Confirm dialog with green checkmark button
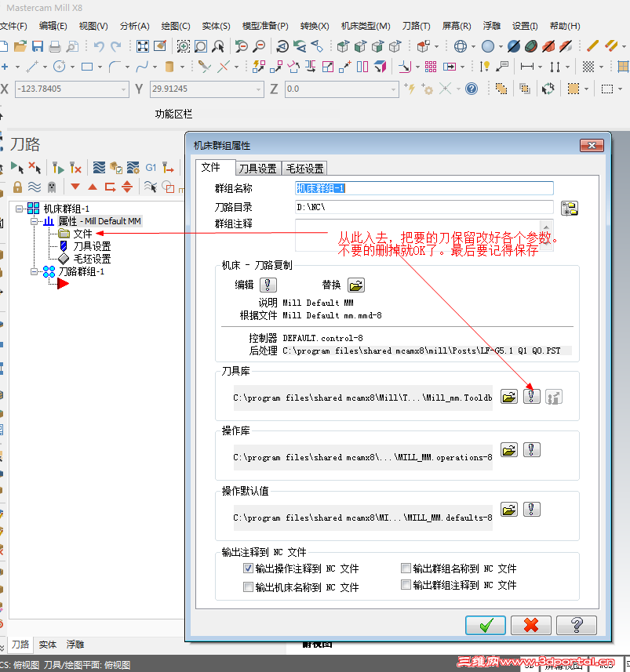630x672 pixels. tap(486, 625)
